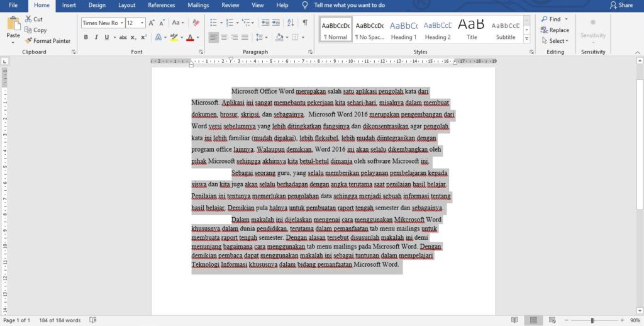The height and width of the screenshot is (326, 644).
Task: Apply the Title style
Action: click(472, 30)
